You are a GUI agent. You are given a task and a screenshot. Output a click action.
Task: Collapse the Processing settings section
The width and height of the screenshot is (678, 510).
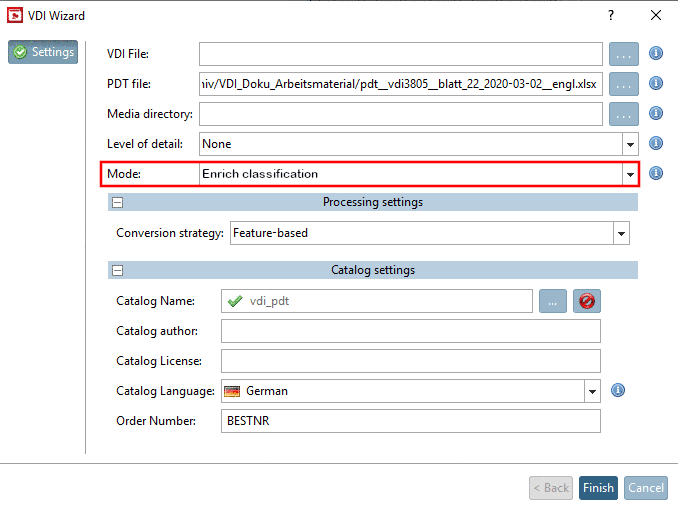[x=117, y=202]
